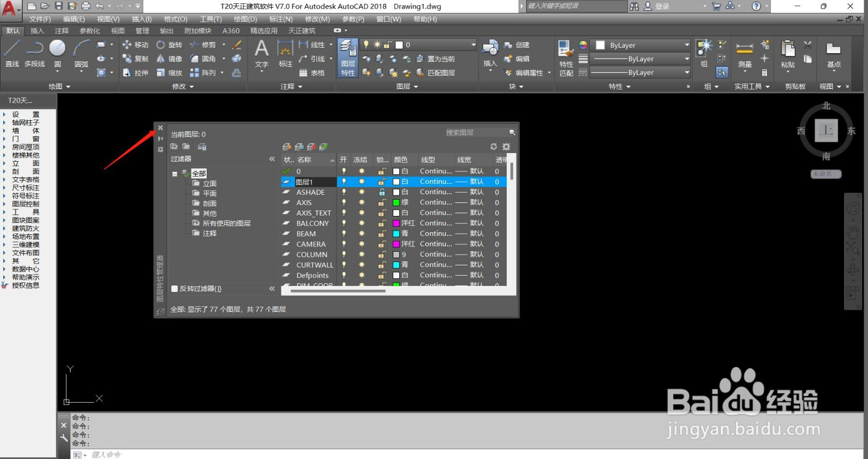Open the 格式(O) menu

pyautogui.click(x=176, y=19)
